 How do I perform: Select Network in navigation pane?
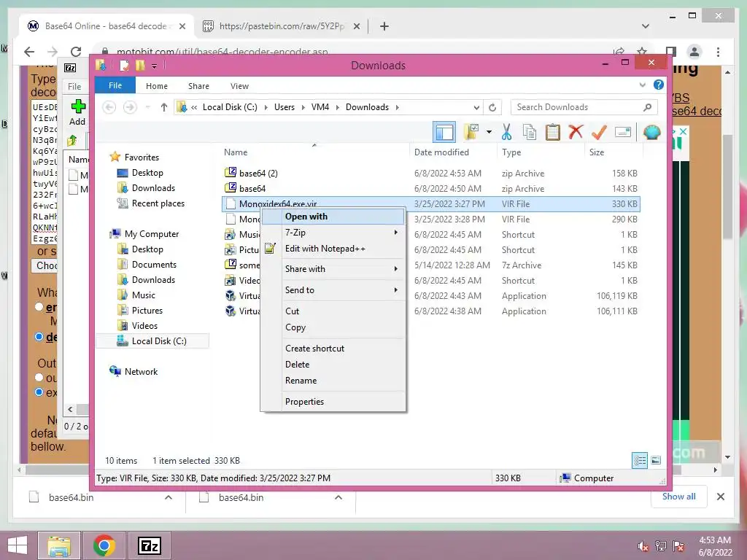pos(141,371)
